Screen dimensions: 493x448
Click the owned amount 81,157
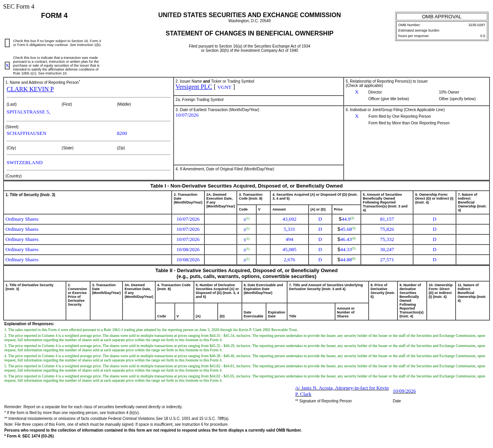387,219
